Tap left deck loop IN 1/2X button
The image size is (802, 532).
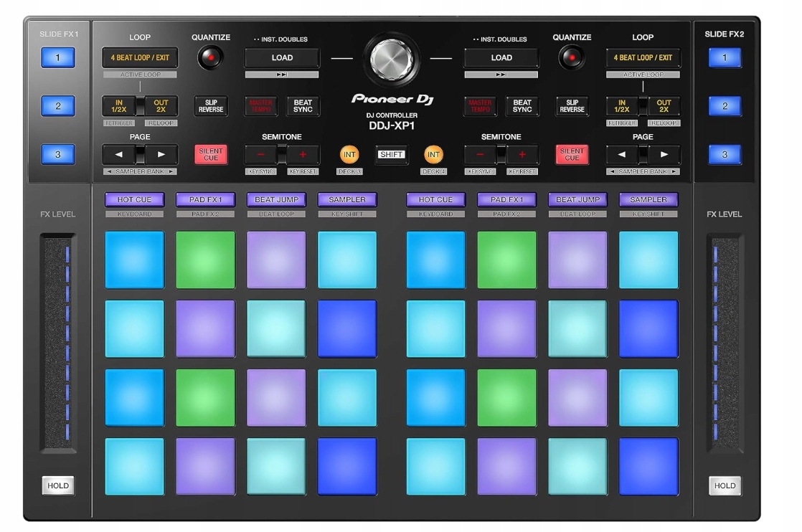click(118, 106)
